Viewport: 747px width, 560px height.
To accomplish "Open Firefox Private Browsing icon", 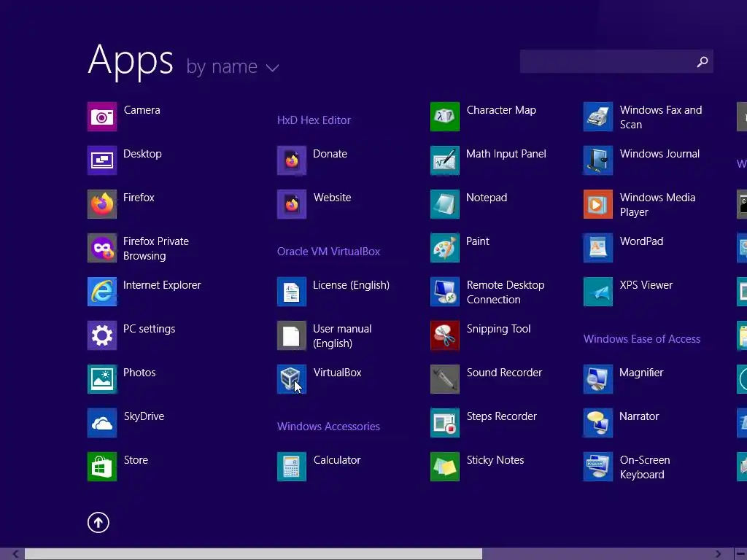I will pos(102,248).
